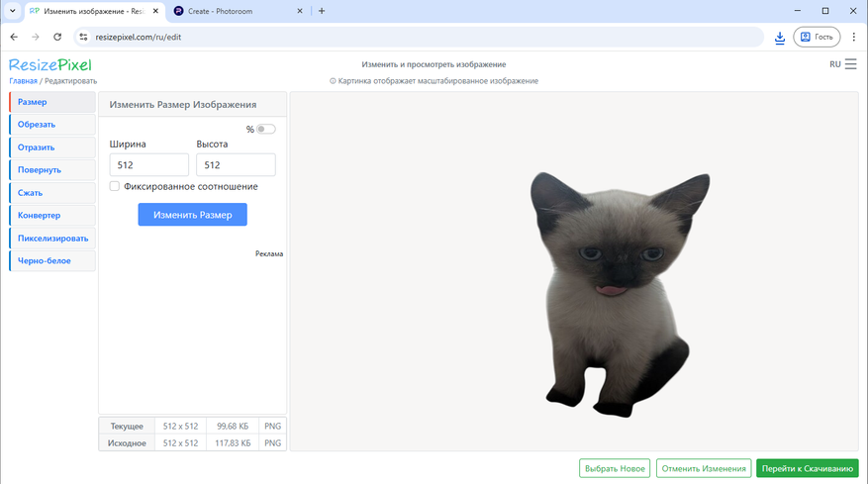Open the Chrome three-dot menu
The height and width of the screenshot is (484, 868).
pyautogui.click(x=853, y=37)
